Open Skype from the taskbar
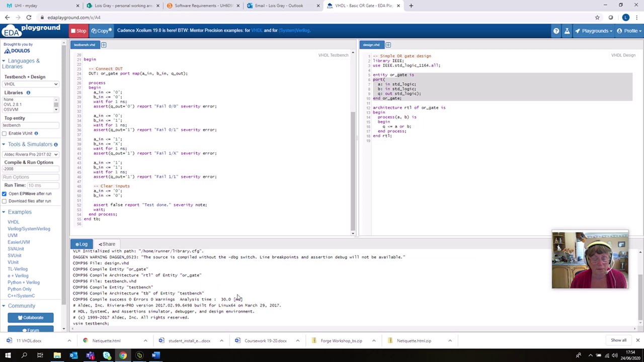This screenshot has height=362, width=644. coord(107,356)
